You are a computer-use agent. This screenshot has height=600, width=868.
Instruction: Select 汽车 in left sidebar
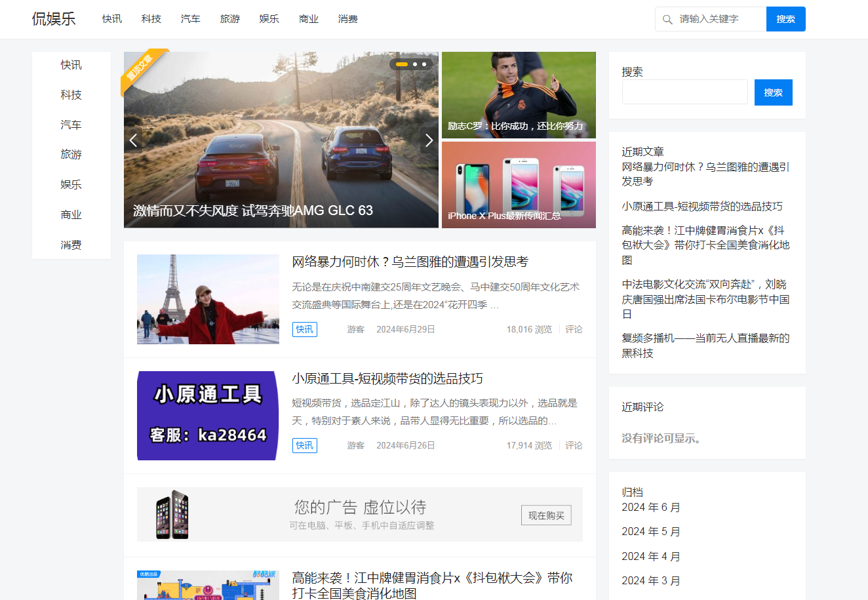tap(71, 125)
